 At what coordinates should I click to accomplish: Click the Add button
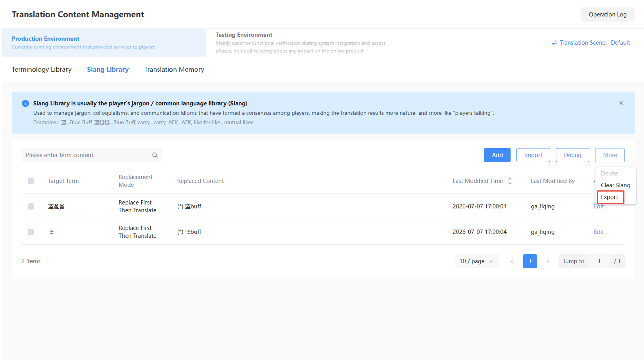[497, 155]
